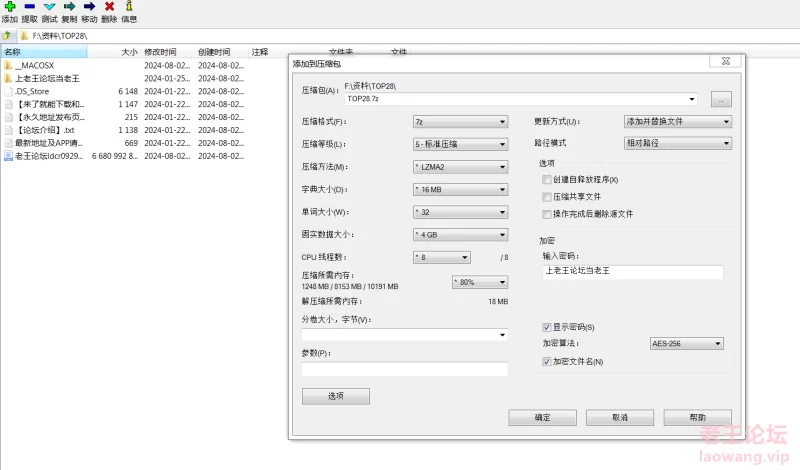Toggle the show password checkbox
Viewport: 800px width, 470px height.
(545, 327)
